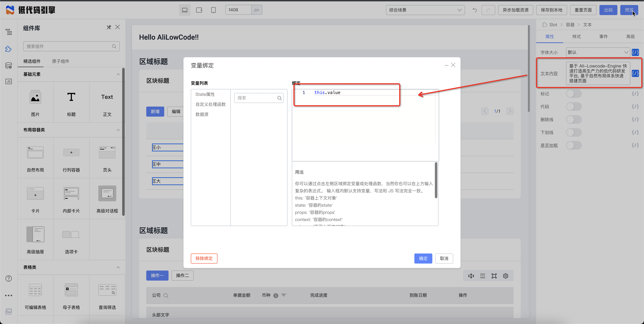Viewport: 644px width, 324px height.
Task: Open the 综合场景 scenario dropdown
Action: pos(425,10)
